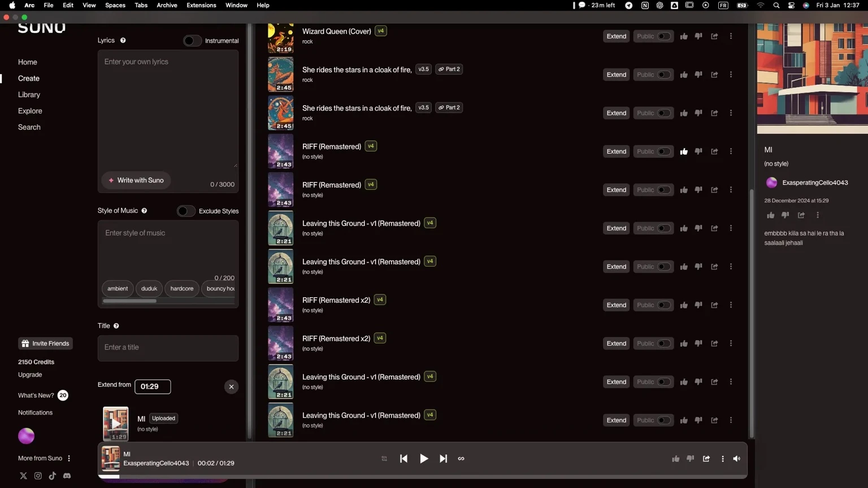The image size is (868, 488).
Task: Dislike the Wizard Queen (Cover) song
Action: tap(698, 36)
